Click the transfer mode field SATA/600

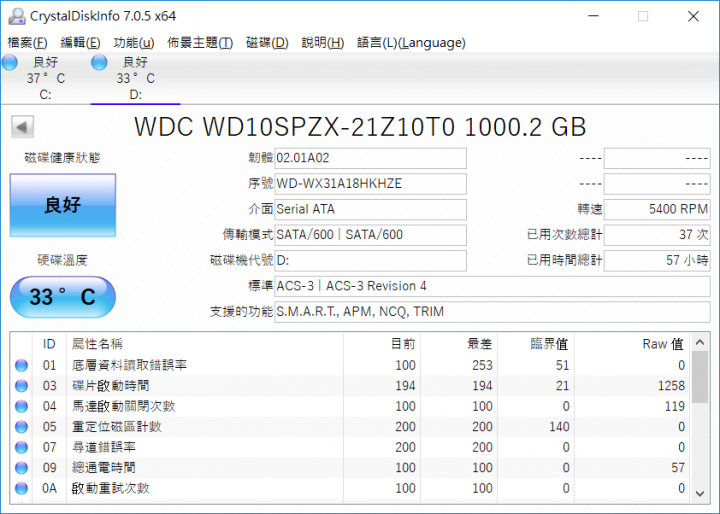click(x=370, y=235)
